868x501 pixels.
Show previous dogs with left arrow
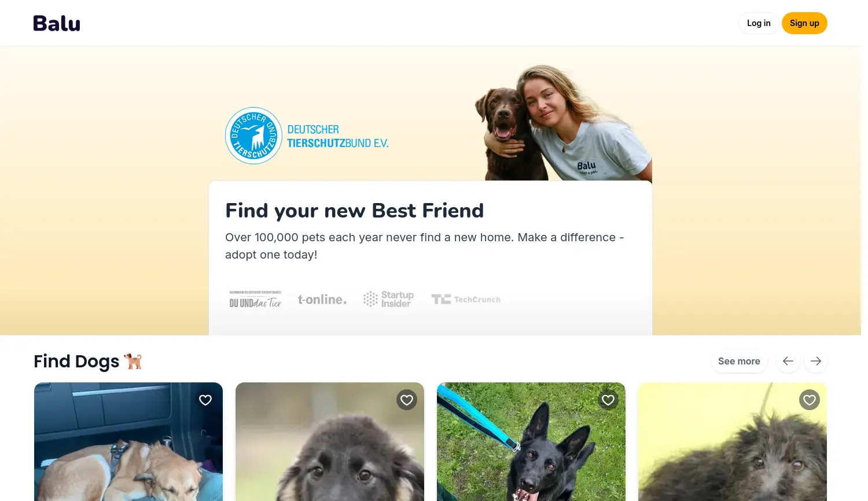788,361
